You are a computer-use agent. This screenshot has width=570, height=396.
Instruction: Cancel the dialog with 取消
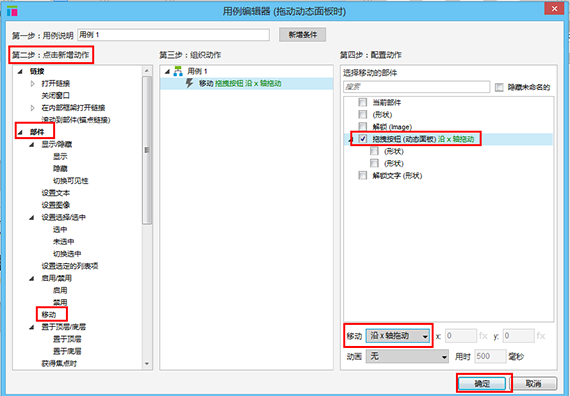coord(533,383)
